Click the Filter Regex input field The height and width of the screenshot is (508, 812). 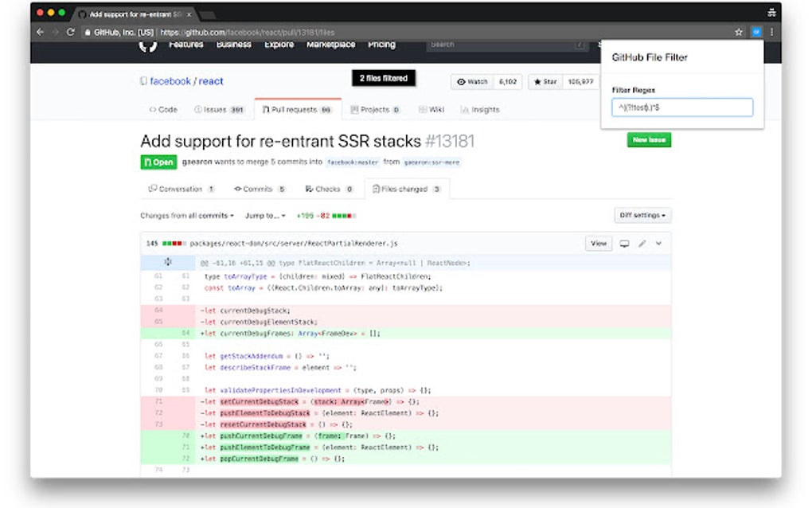[681, 107]
